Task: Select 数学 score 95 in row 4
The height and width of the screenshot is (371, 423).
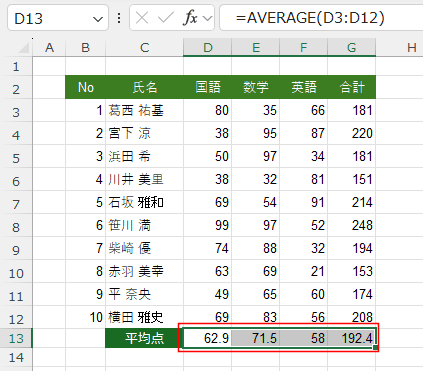Action: pyautogui.click(x=256, y=133)
